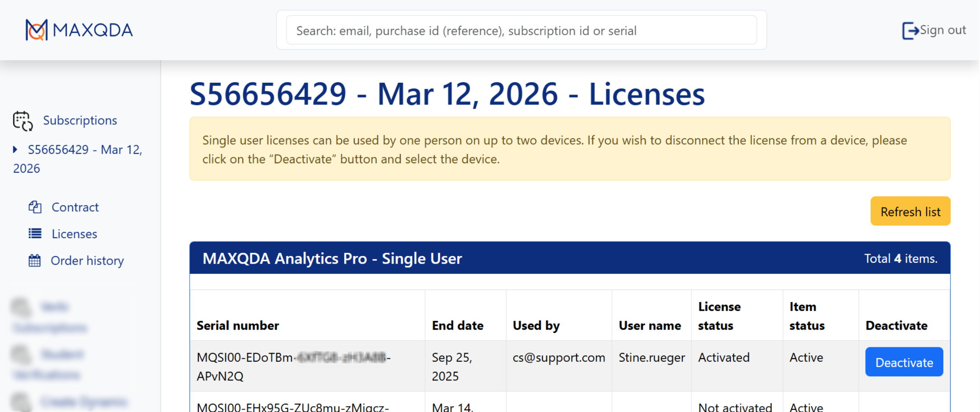Click the Order history calendar icon
Image resolution: width=980 pixels, height=412 pixels.
[x=35, y=260]
